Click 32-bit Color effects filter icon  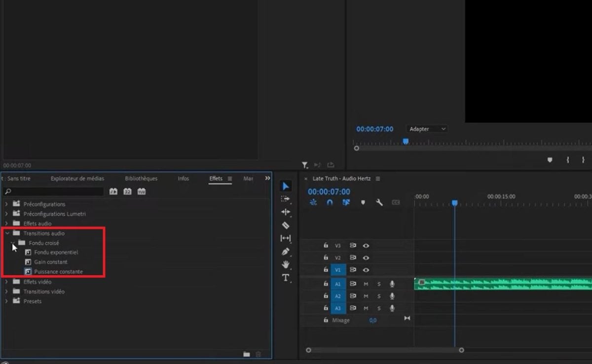(127, 191)
